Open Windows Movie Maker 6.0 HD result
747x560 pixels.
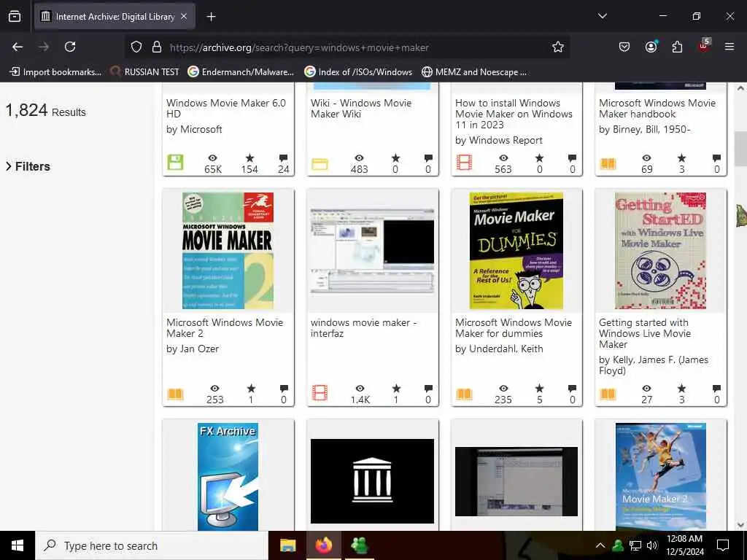tap(226, 108)
